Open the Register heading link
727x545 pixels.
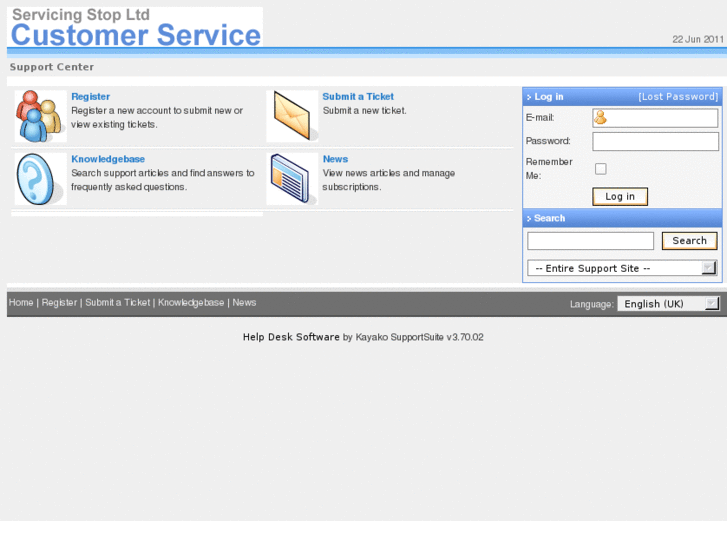(90, 96)
